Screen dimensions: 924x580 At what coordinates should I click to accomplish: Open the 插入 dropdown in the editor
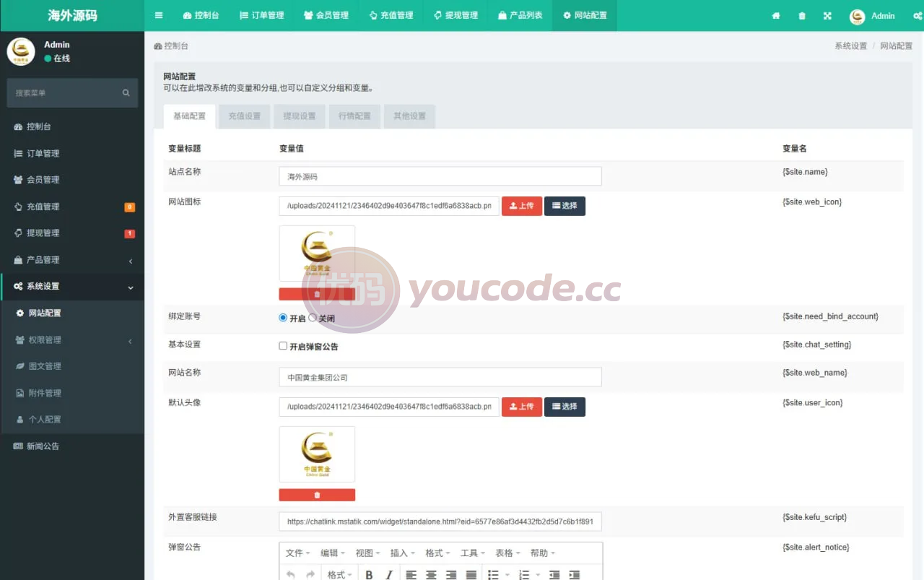[x=403, y=553]
